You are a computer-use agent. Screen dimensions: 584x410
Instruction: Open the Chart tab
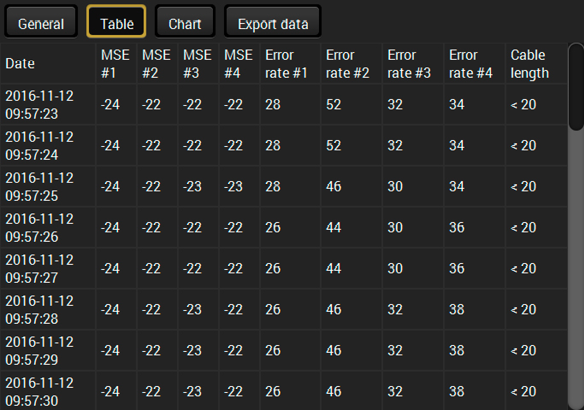[x=185, y=22]
